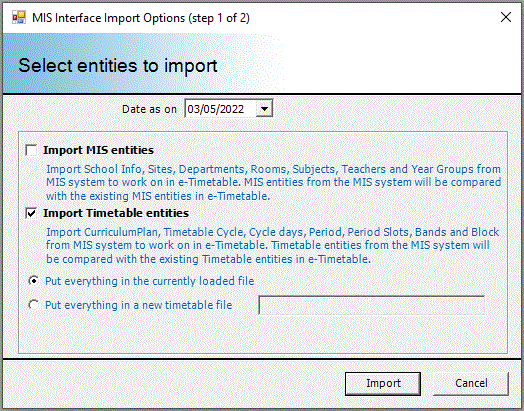Open the Date as on calendar dropdown arrow

264,109
